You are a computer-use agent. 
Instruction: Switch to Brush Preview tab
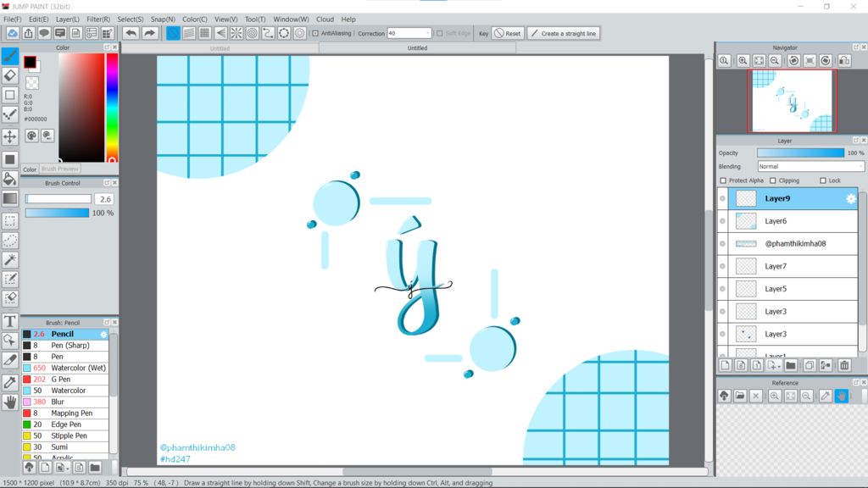click(60, 169)
